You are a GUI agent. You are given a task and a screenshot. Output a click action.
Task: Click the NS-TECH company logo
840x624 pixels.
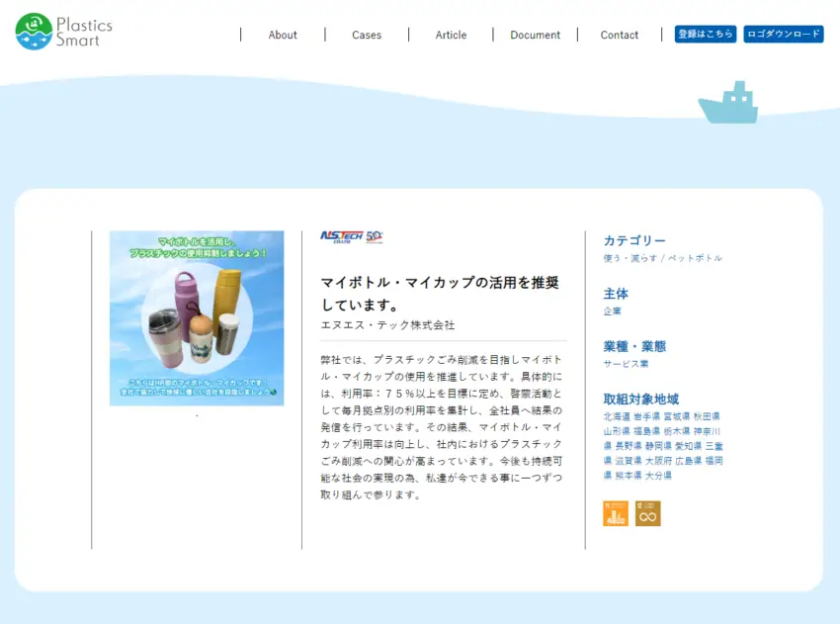[x=341, y=237]
